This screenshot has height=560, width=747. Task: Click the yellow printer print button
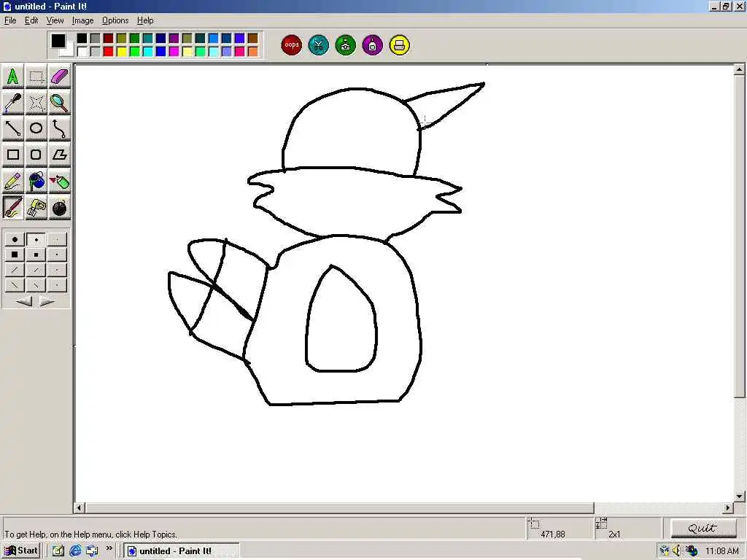400,45
